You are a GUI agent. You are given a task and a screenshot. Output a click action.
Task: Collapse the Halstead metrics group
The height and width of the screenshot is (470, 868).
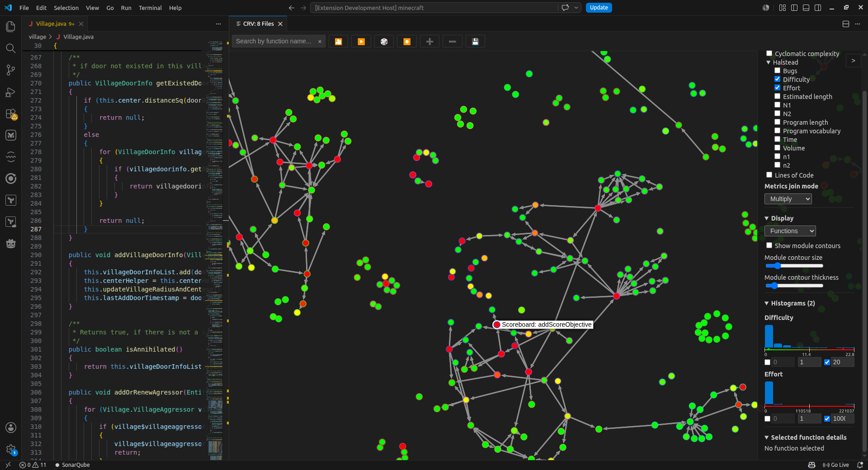click(768, 62)
